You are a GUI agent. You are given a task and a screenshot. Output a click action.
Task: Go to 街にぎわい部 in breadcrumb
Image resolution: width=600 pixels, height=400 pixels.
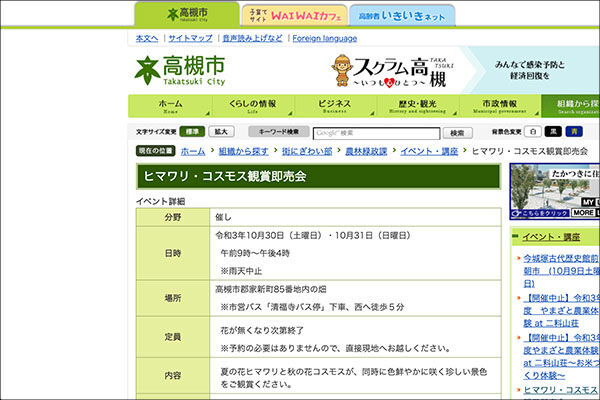point(307,152)
